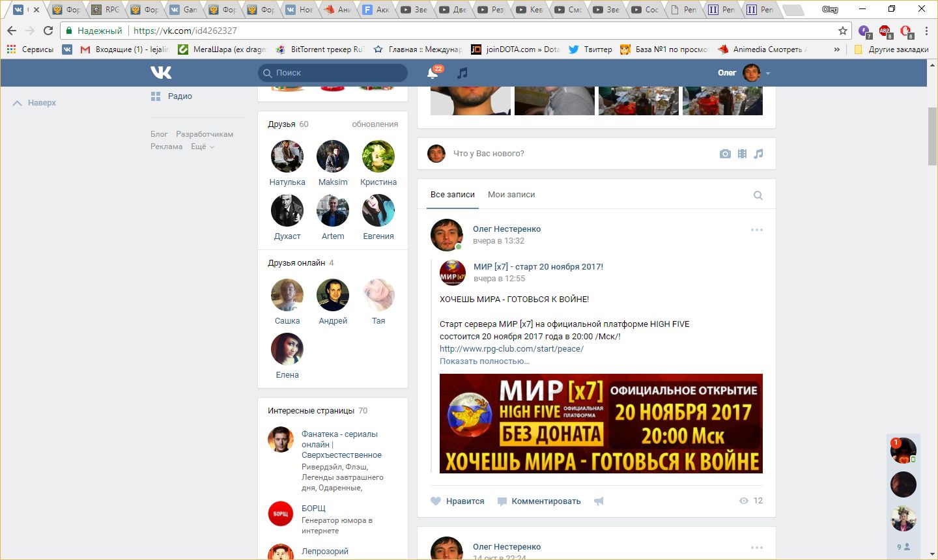The image size is (938, 560).
Task: Expand the post with Показать полностью…
Action: coord(485,361)
